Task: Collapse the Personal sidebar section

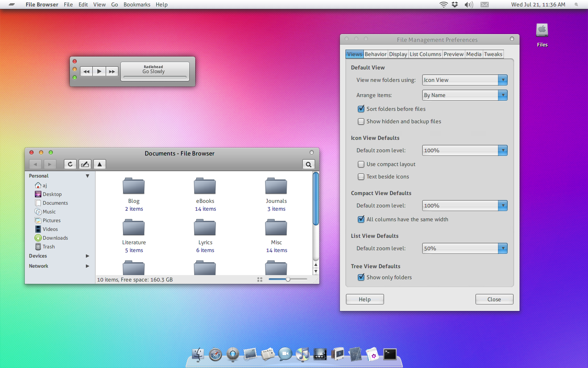Action: coord(87,176)
